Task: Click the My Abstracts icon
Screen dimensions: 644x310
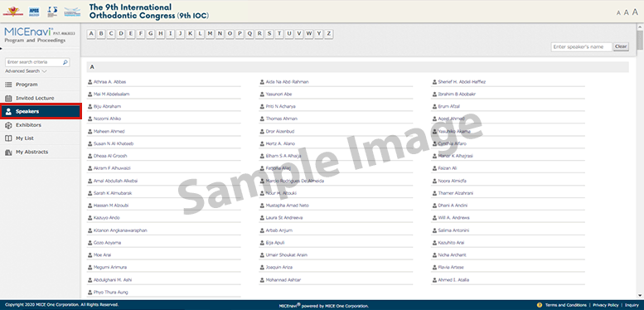Action: [x=8, y=152]
